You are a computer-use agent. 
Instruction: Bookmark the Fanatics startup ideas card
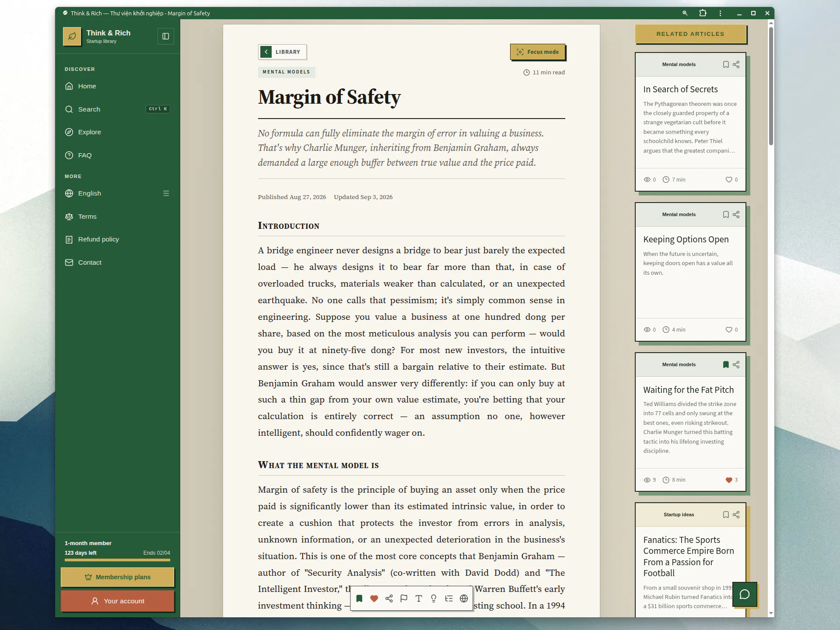[726, 514]
